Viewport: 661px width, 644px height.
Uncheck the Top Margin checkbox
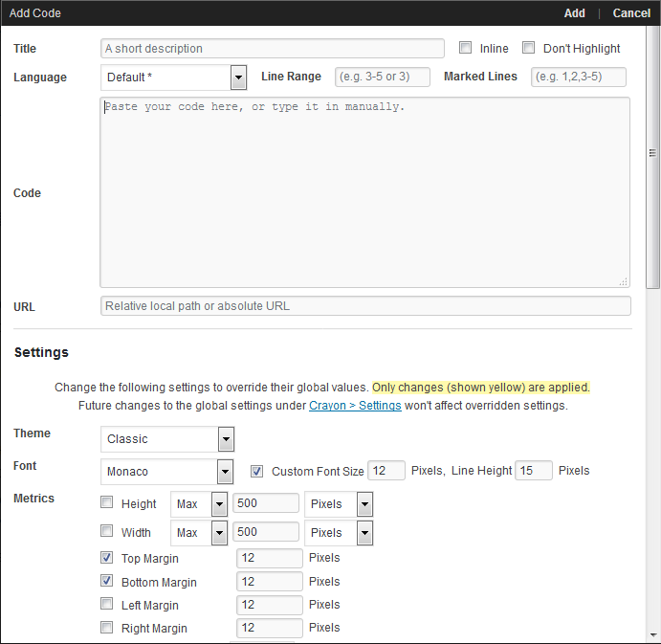(x=106, y=557)
